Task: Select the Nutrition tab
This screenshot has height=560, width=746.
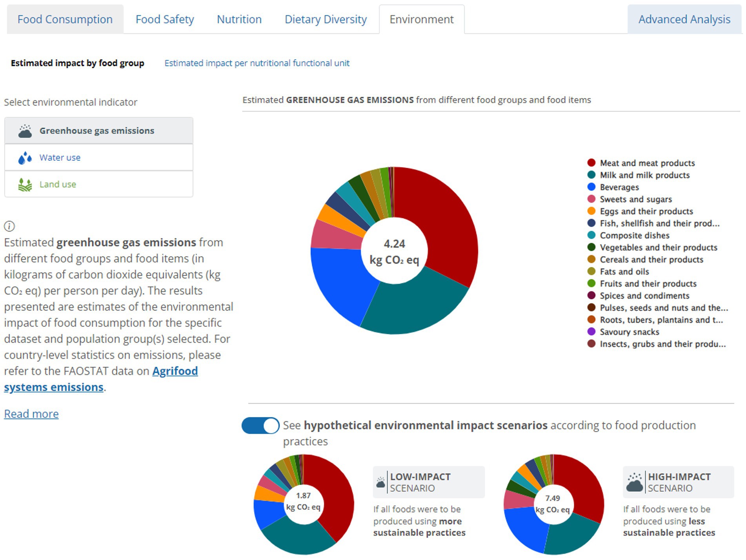Action: [x=239, y=19]
